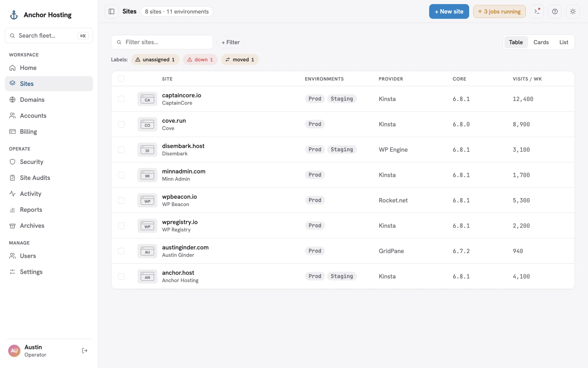Click the '8 sites · 11 environments' pill
Screen dimensions: 588x368
coord(177,11)
